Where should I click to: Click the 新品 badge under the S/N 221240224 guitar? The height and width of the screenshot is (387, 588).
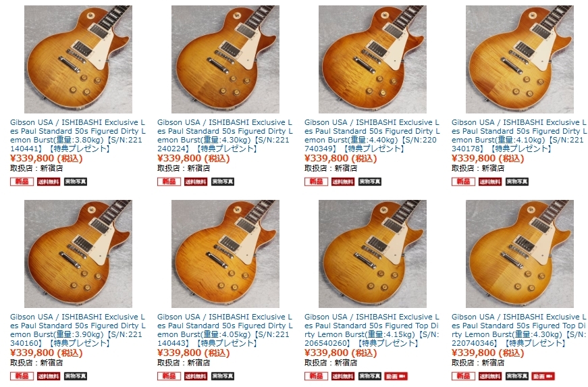(x=169, y=182)
